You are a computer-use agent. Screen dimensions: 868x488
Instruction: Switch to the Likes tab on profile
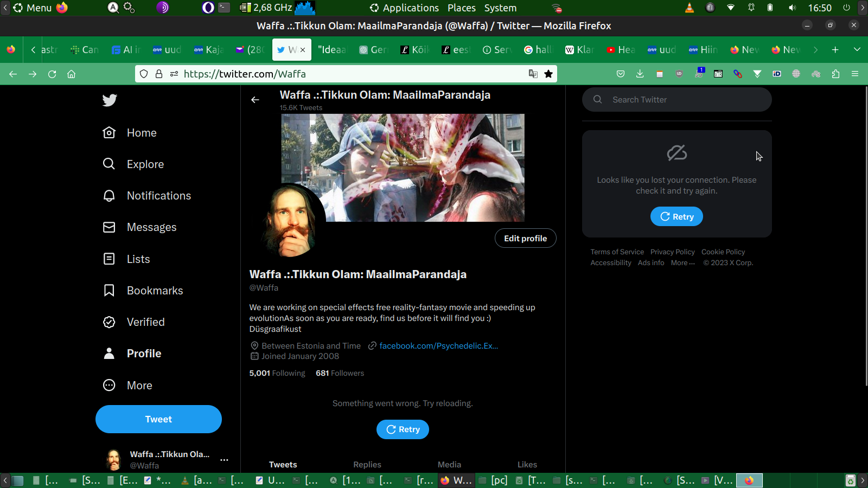(x=527, y=465)
